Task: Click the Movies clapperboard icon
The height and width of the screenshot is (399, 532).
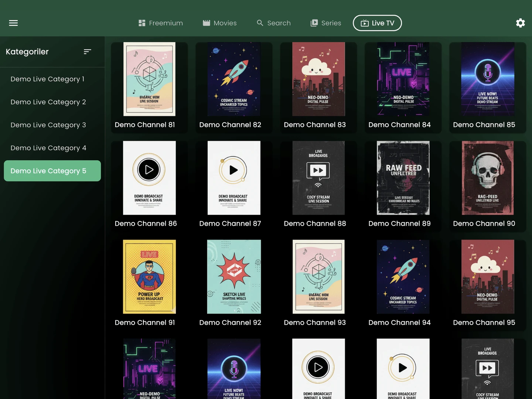Action: point(207,23)
